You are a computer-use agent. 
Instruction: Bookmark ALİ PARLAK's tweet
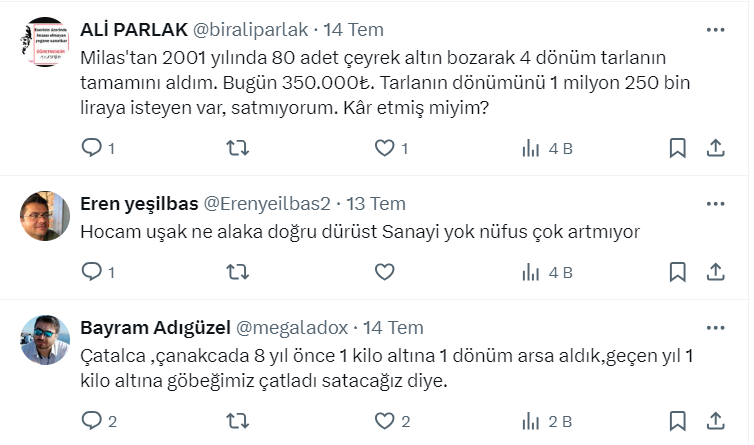click(677, 148)
